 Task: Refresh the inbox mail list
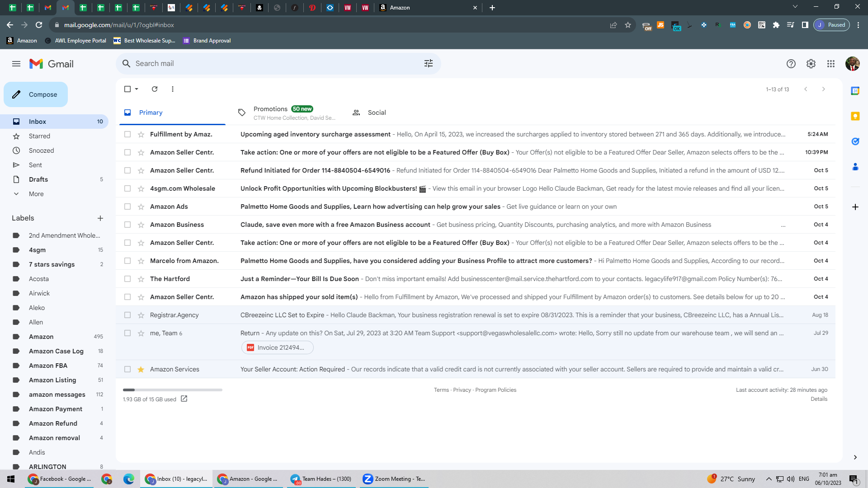pyautogui.click(x=155, y=89)
